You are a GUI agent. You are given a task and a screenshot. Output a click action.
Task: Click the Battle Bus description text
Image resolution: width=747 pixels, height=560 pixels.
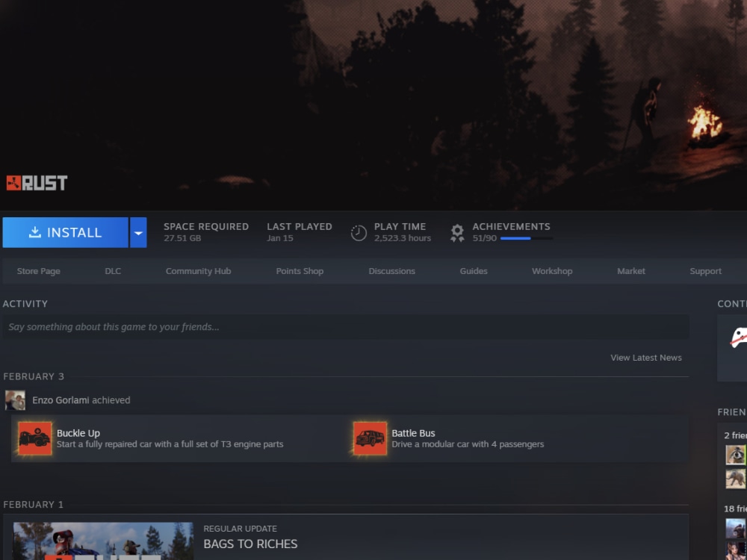pos(468,444)
